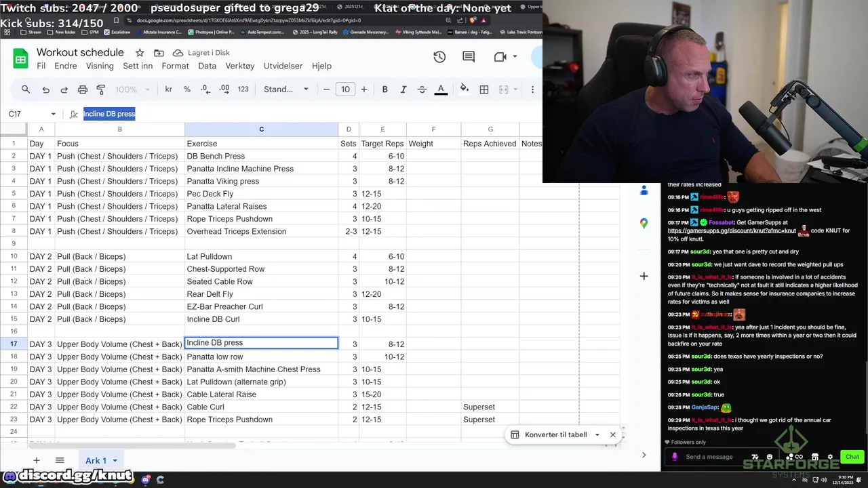This screenshot has width=868, height=488.
Task: Open the emoji picker in chat input
Action: click(x=769, y=457)
